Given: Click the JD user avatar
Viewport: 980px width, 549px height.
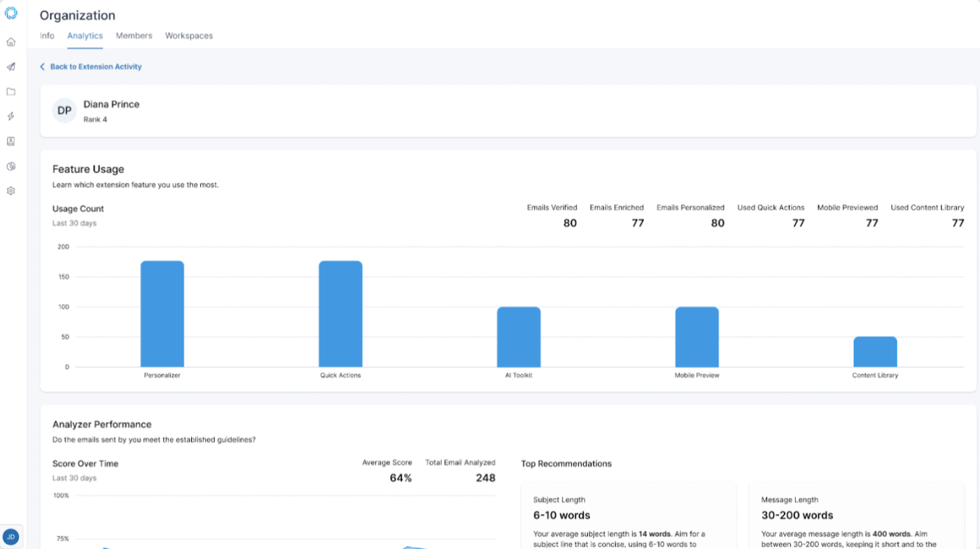Looking at the screenshot, I should [11, 537].
